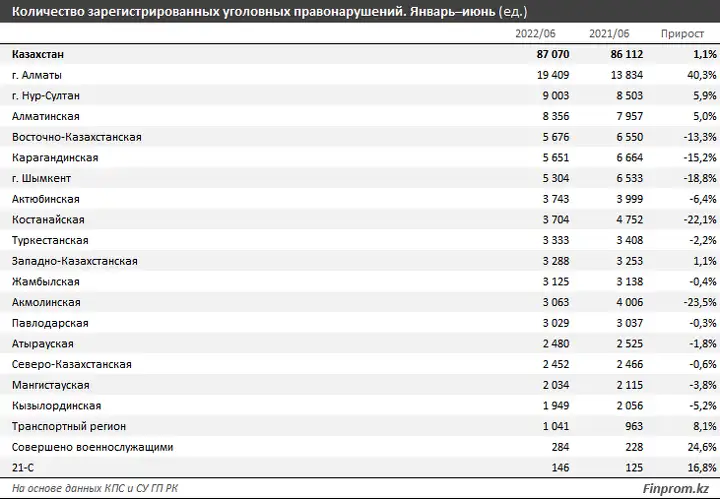Image resolution: width=720 pixels, height=499 pixels.
Task: Click the value 2 525
Action: (630, 343)
